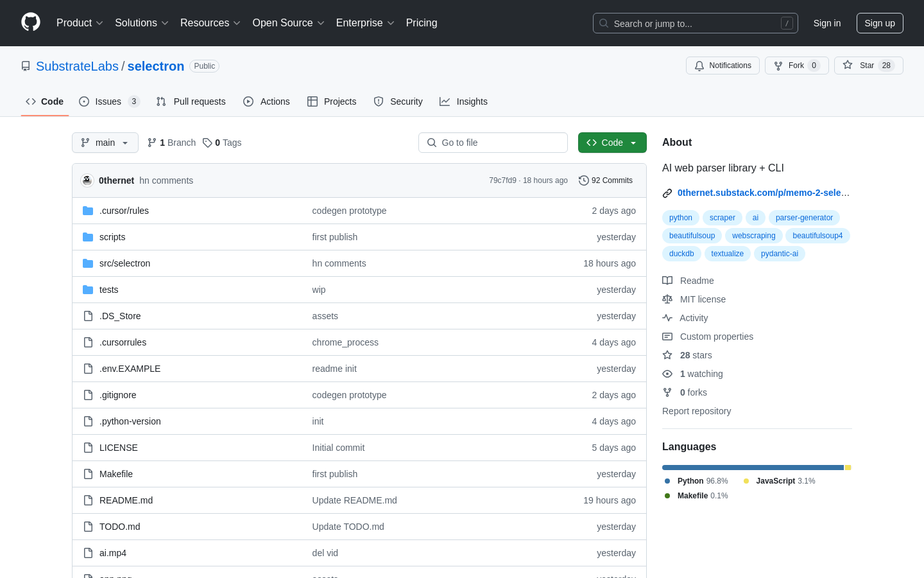The width and height of the screenshot is (924, 578).
Task: Click the python topic tag
Action: 681,218
